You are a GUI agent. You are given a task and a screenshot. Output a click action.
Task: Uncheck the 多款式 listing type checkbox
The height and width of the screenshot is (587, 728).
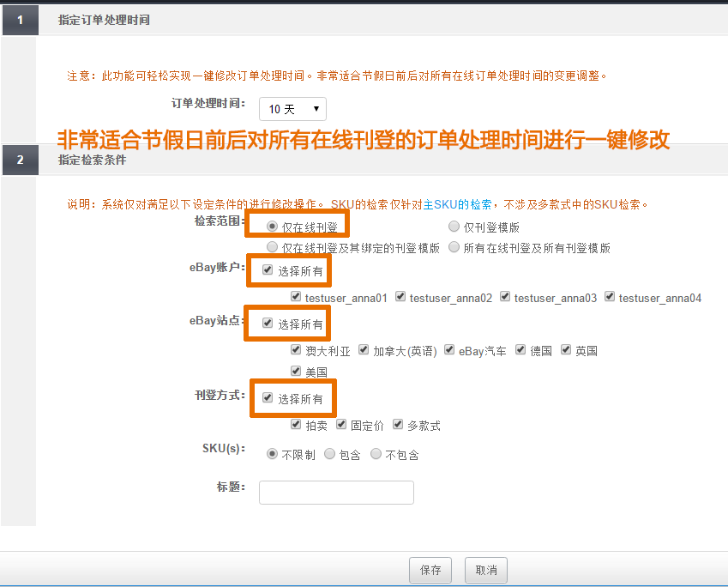pos(397,424)
